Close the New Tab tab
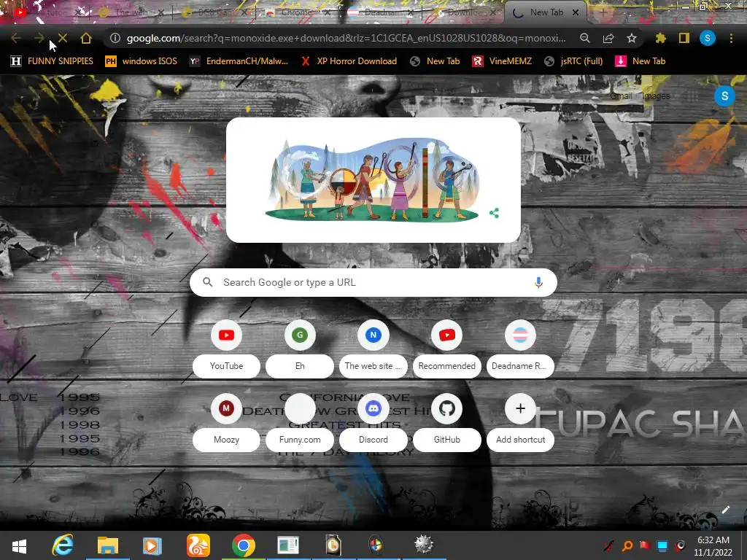Screen dimensions: 747x560 coord(576,12)
